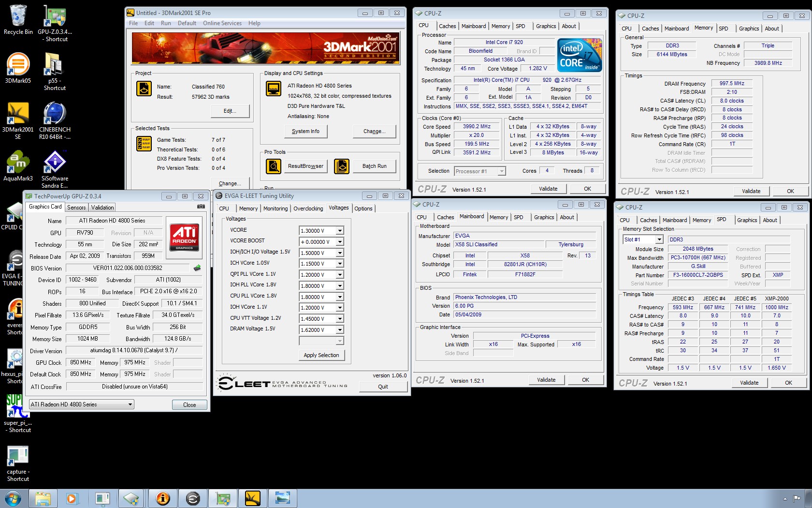Open the Run menu in 3DMark2001
Image resolution: width=812 pixels, height=508 pixels.
coord(166,23)
